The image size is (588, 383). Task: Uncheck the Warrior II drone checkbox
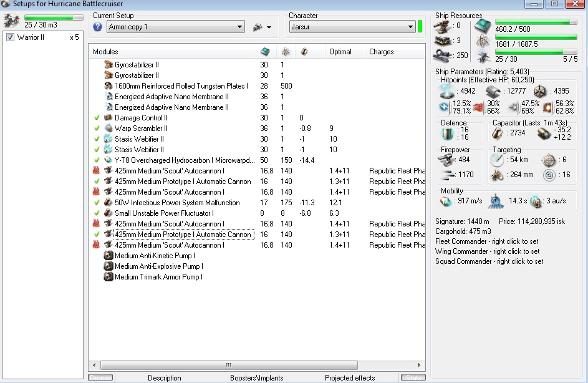(10, 37)
